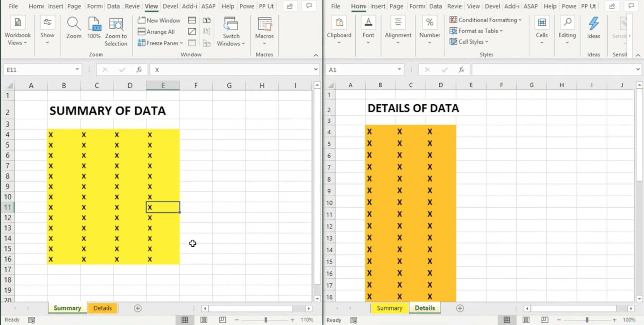The image size is (644, 325).
Task: Add new sheet in left window
Action: 138,308
